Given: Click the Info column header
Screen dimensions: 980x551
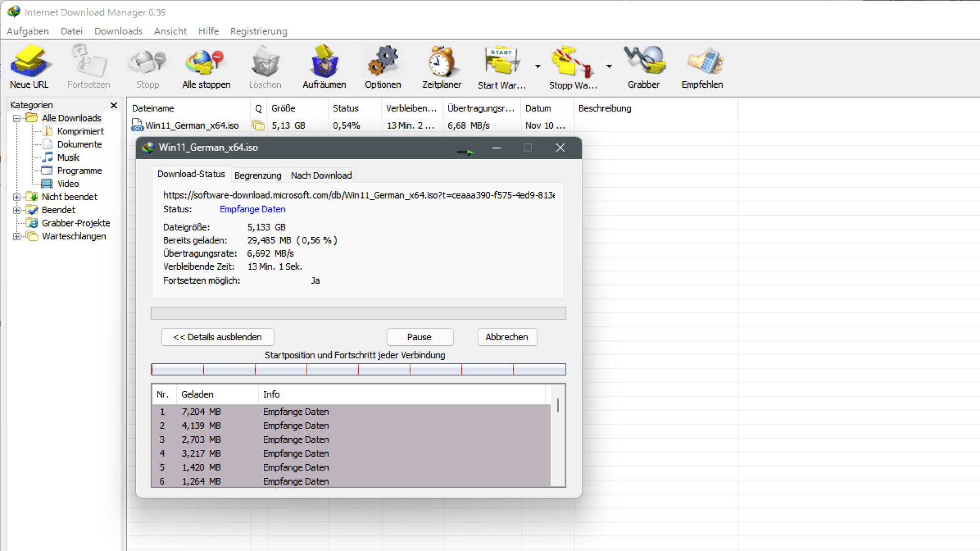Looking at the screenshot, I should [x=401, y=394].
